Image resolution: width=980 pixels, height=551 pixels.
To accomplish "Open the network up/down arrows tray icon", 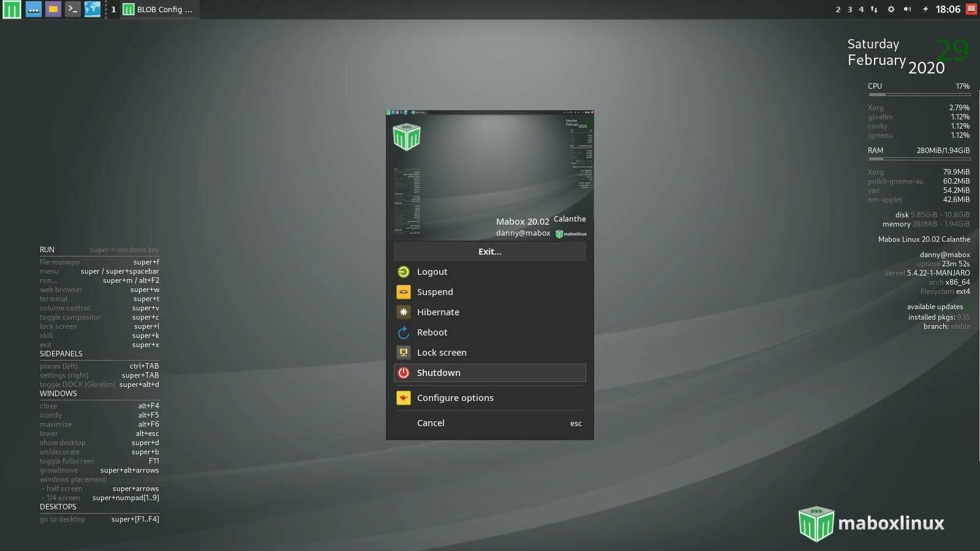I will pos(874,9).
